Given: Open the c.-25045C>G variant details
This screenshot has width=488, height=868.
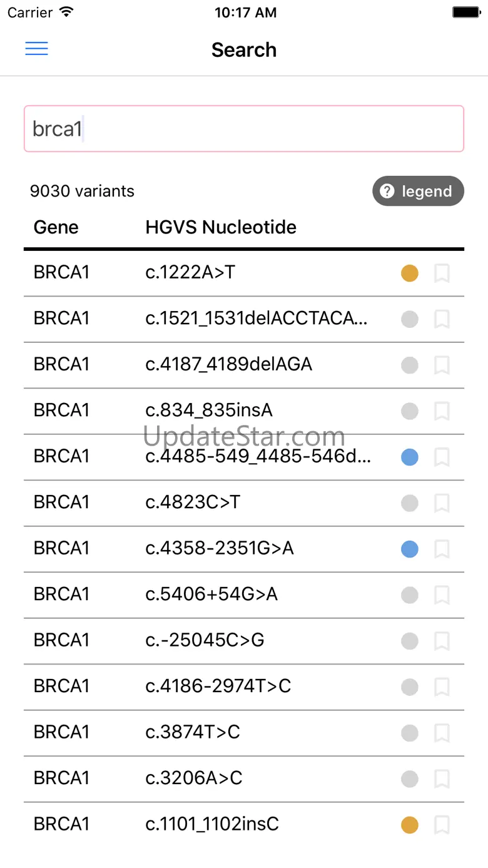Looking at the screenshot, I should click(205, 640).
